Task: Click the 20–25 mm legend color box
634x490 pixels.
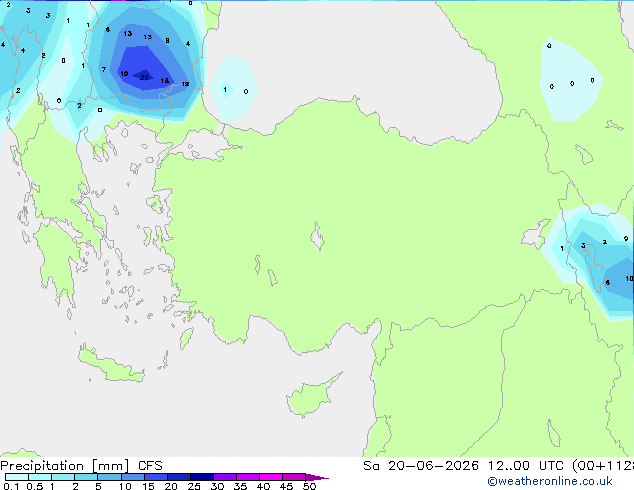Action: point(179,477)
